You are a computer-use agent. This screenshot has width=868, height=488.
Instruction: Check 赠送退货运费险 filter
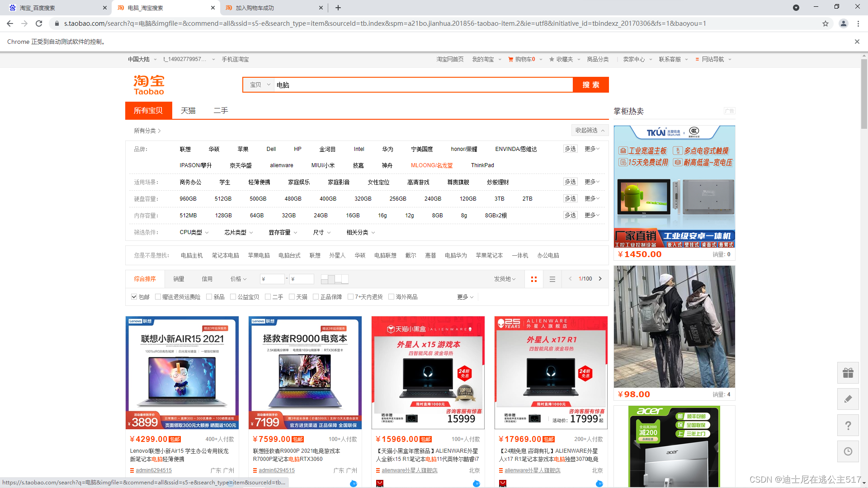point(158,297)
